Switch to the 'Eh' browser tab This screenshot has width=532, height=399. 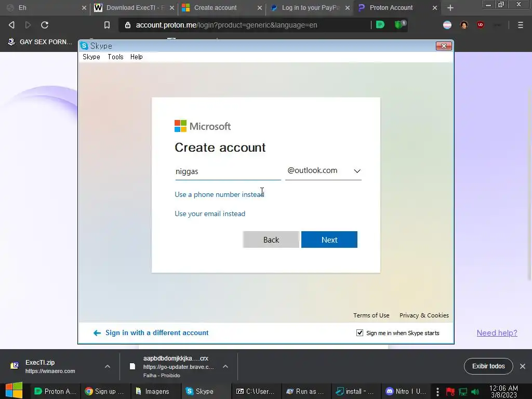coord(46,8)
